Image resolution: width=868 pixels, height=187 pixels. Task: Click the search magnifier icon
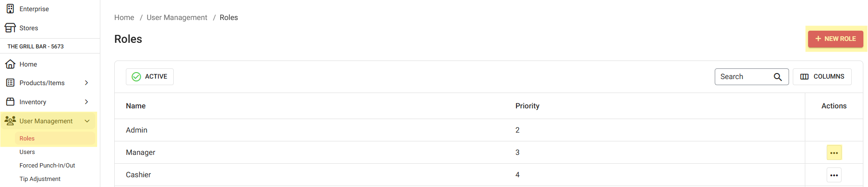pos(778,77)
